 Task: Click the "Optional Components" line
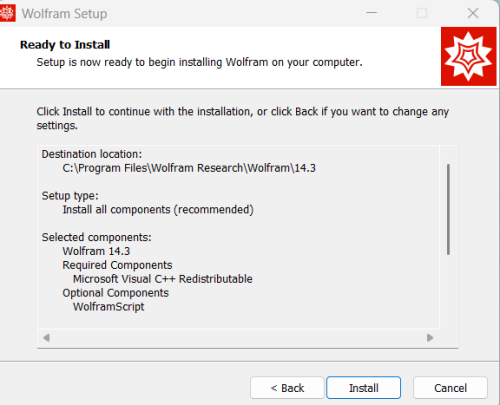coord(116,293)
